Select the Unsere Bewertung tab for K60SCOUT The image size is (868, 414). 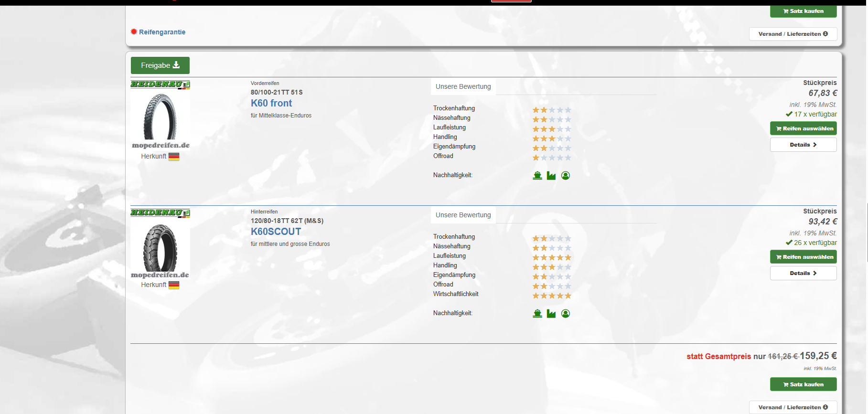click(x=463, y=215)
